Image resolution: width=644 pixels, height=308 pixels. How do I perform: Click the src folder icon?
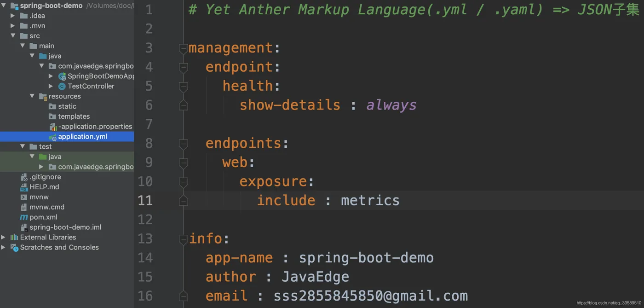point(24,36)
